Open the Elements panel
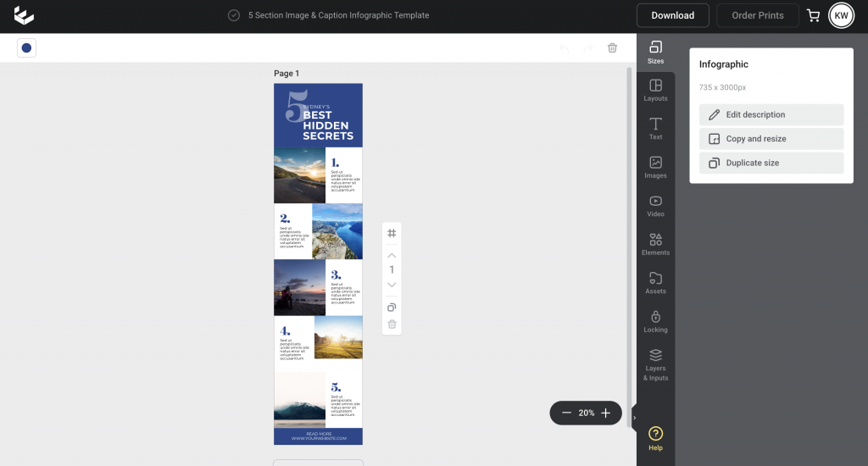 click(x=655, y=244)
